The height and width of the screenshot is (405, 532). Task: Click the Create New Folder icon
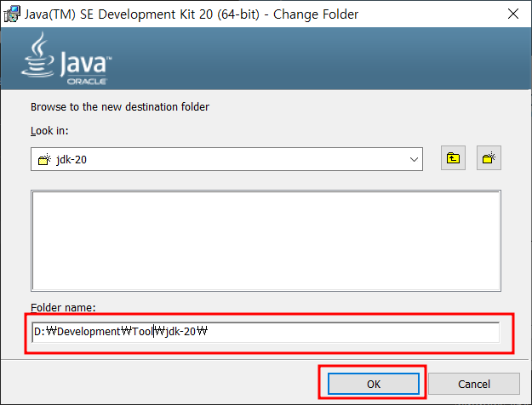coord(489,158)
